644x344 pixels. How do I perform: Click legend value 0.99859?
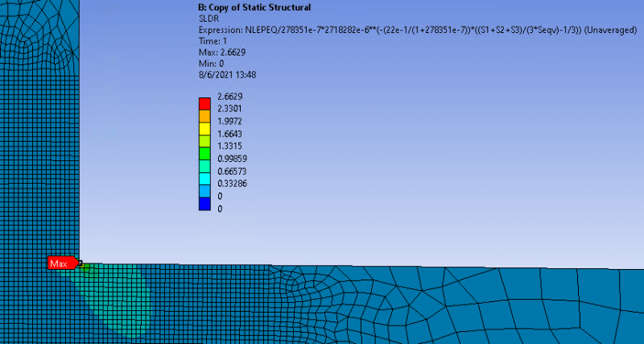[232, 159]
